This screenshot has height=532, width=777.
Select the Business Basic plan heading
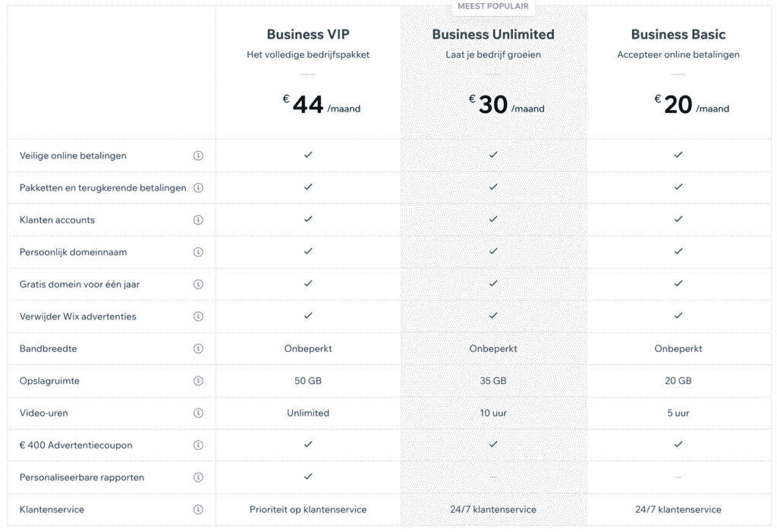coord(678,34)
